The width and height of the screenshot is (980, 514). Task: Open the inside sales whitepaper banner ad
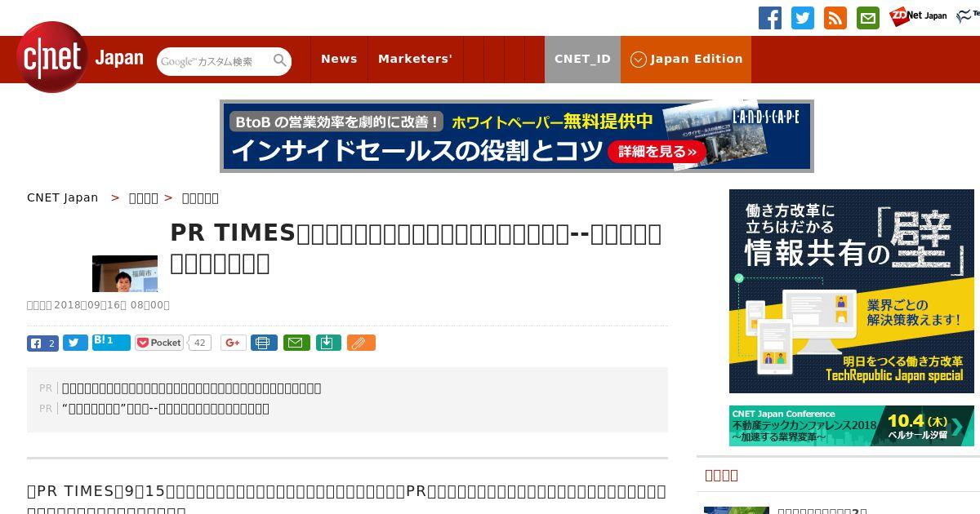click(x=517, y=136)
